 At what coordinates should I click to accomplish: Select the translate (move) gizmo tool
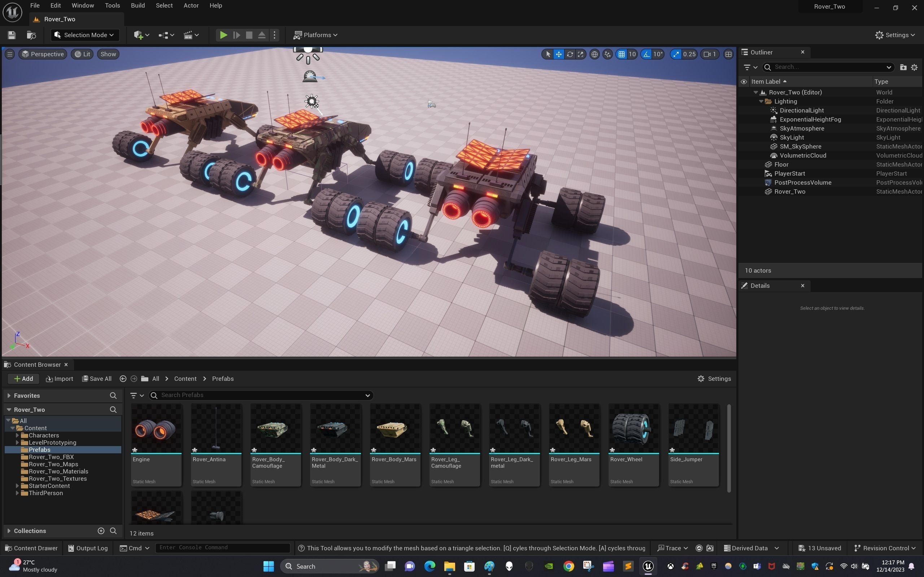click(x=559, y=54)
